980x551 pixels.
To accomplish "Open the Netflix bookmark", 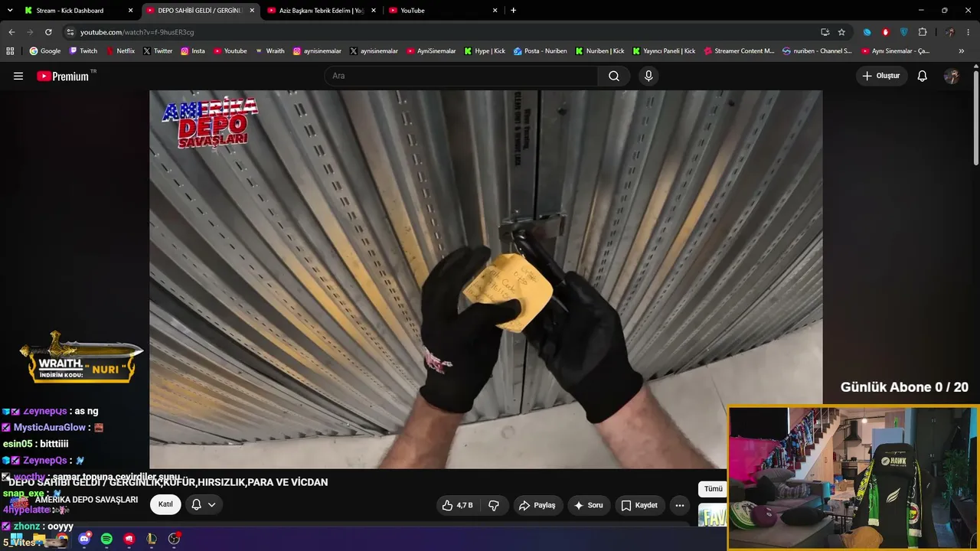I will [x=120, y=51].
